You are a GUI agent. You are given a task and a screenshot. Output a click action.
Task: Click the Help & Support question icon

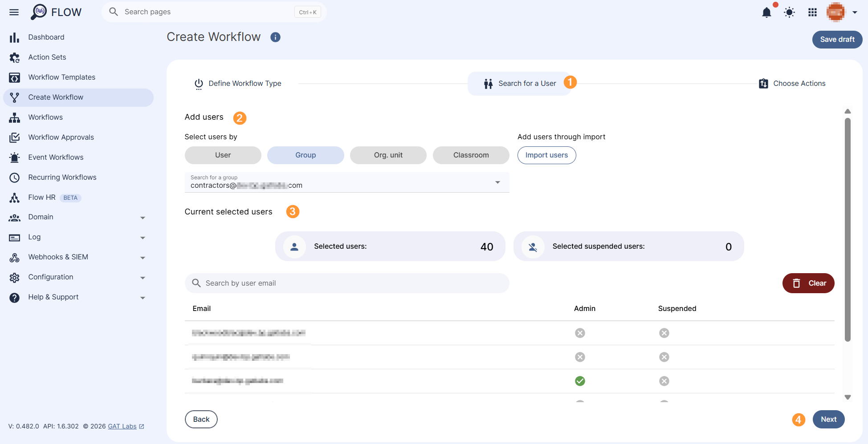(14, 298)
